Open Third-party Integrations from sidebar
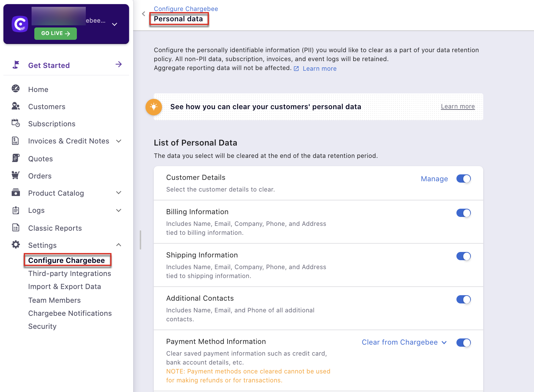The height and width of the screenshot is (392, 534). point(69,273)
